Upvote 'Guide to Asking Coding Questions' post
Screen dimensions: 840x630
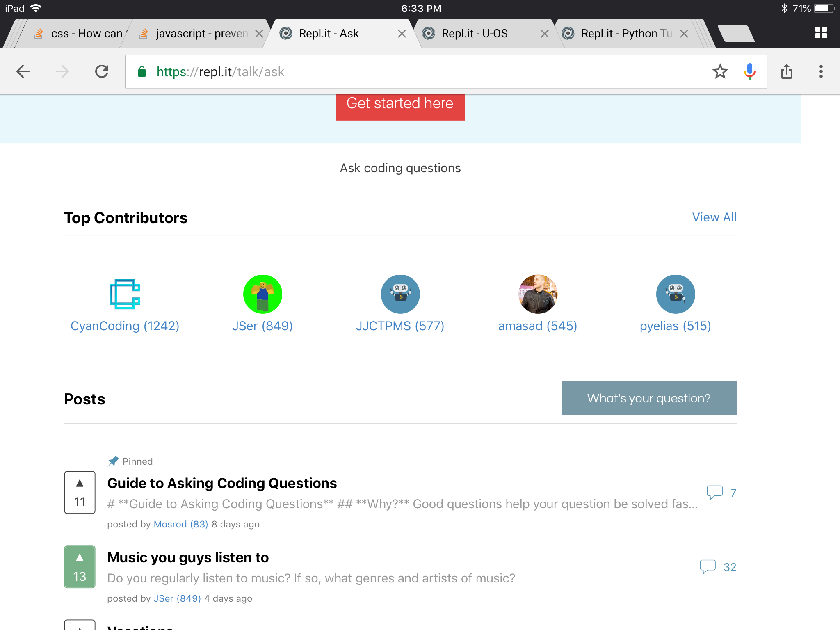click(x=80, y=492)
